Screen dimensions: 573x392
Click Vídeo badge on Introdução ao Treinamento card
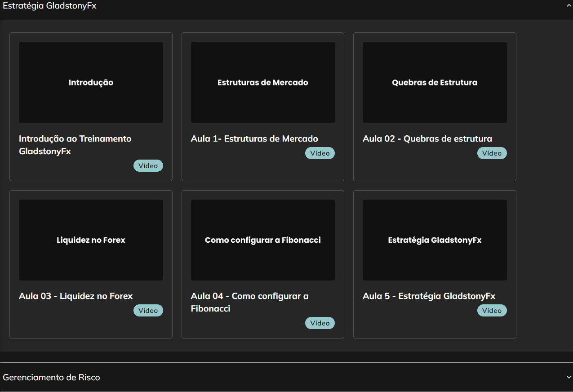click(148, 166)
